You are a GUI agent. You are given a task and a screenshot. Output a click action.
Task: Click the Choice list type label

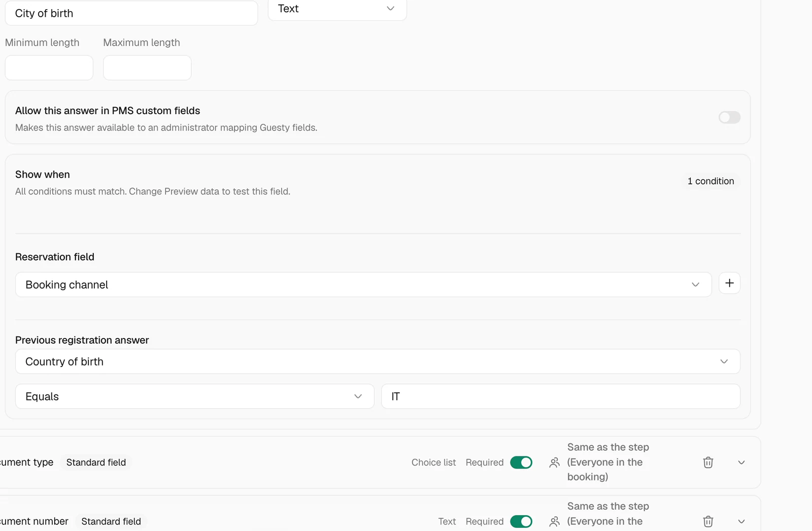[x=433, y=462]
